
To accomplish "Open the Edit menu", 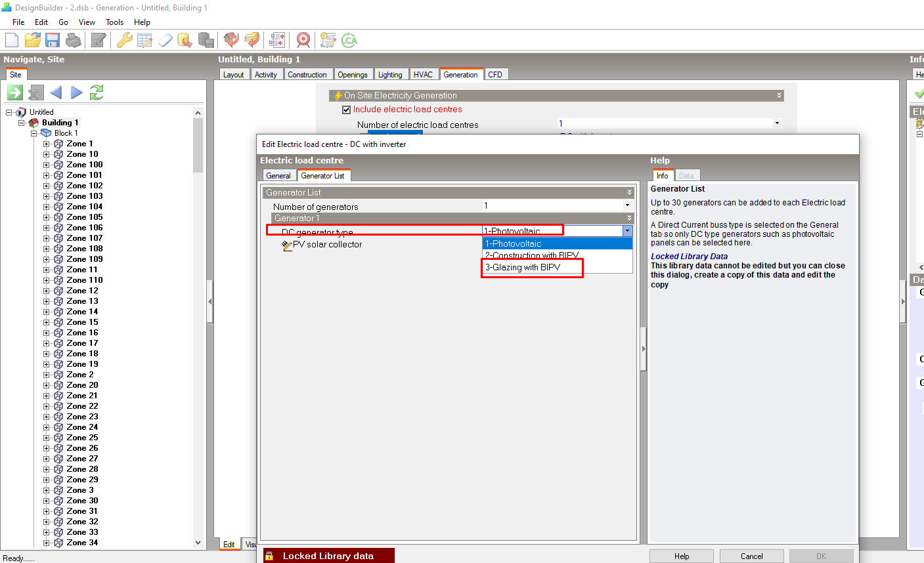I will coord(41,22).
